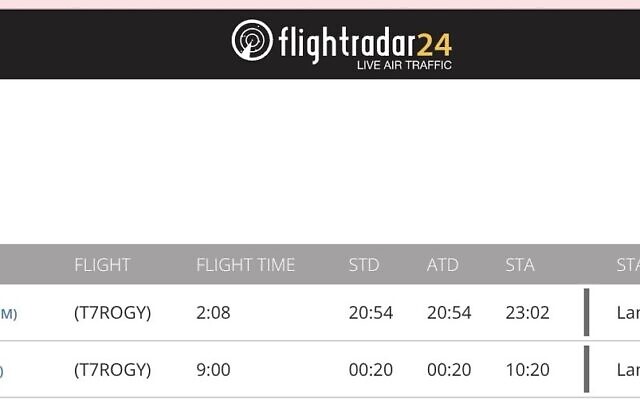Viewport: 640px width, 400px height.
Task: Sort by FLIGHT TIME column header
Action: click(245, 265)
